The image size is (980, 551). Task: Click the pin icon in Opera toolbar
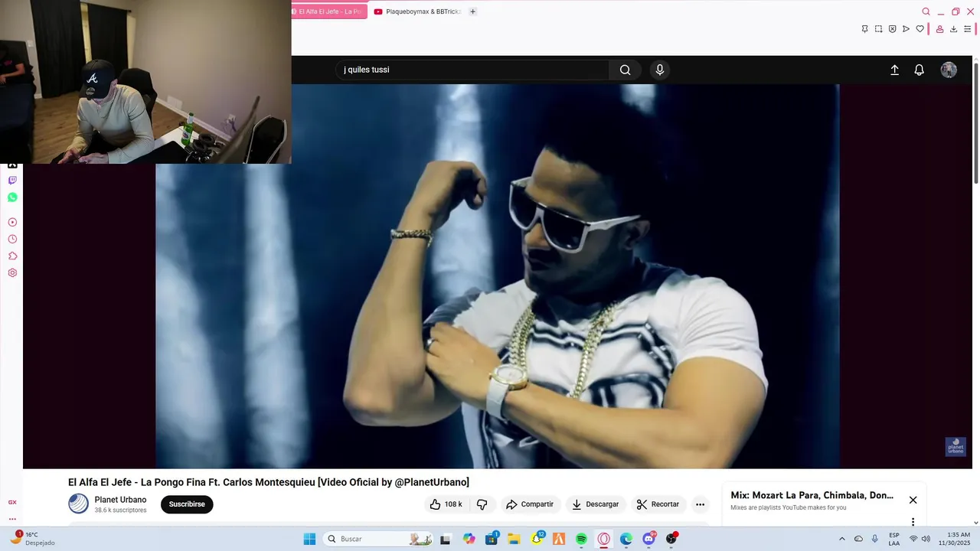click(864, 29)
